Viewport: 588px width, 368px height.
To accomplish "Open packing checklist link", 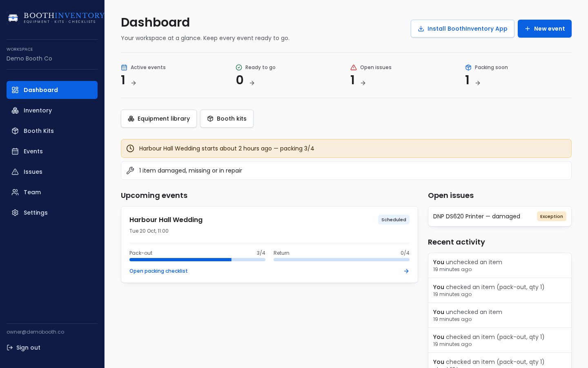I will [x=158, y=271].
